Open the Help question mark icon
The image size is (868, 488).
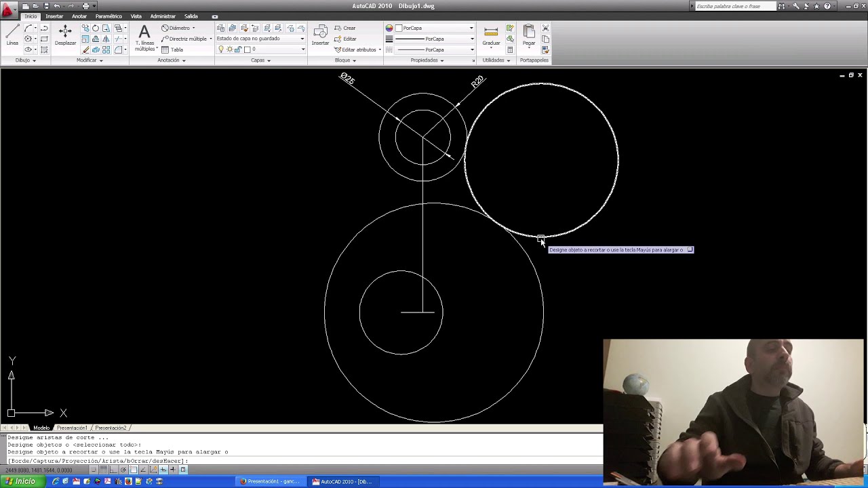click(827, 6)
